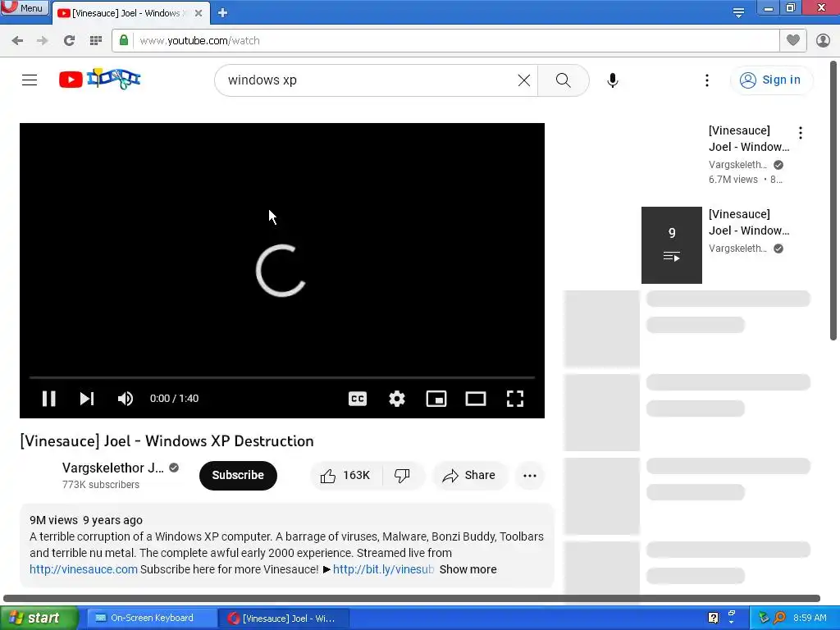840x630 pixels.
Task: Open the magnifier search tray icon
Action: (779, 618)
